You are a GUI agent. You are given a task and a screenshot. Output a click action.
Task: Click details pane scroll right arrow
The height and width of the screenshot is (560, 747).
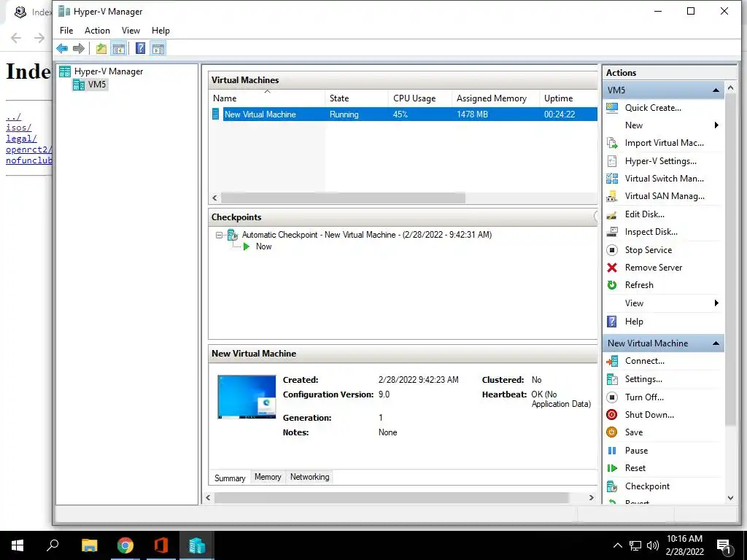591,497
